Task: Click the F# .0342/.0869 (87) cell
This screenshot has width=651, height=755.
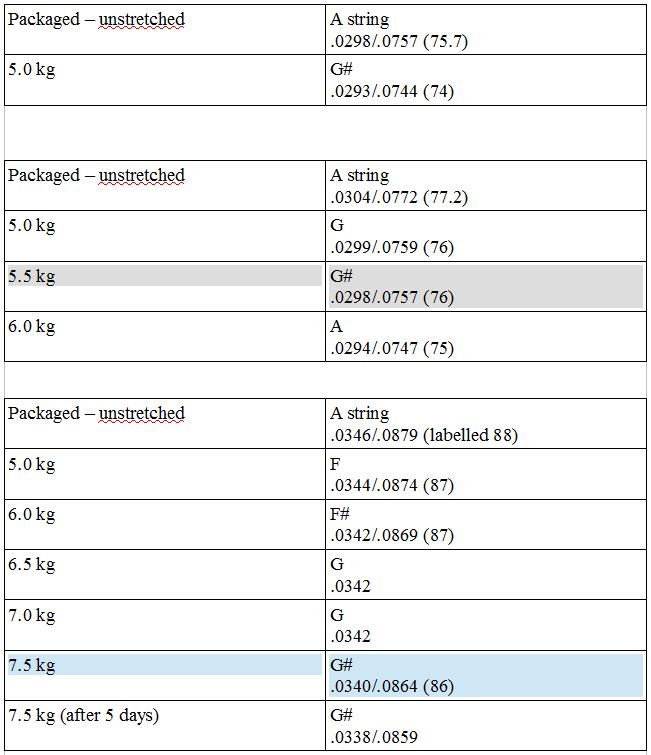Action: point(486,524)
